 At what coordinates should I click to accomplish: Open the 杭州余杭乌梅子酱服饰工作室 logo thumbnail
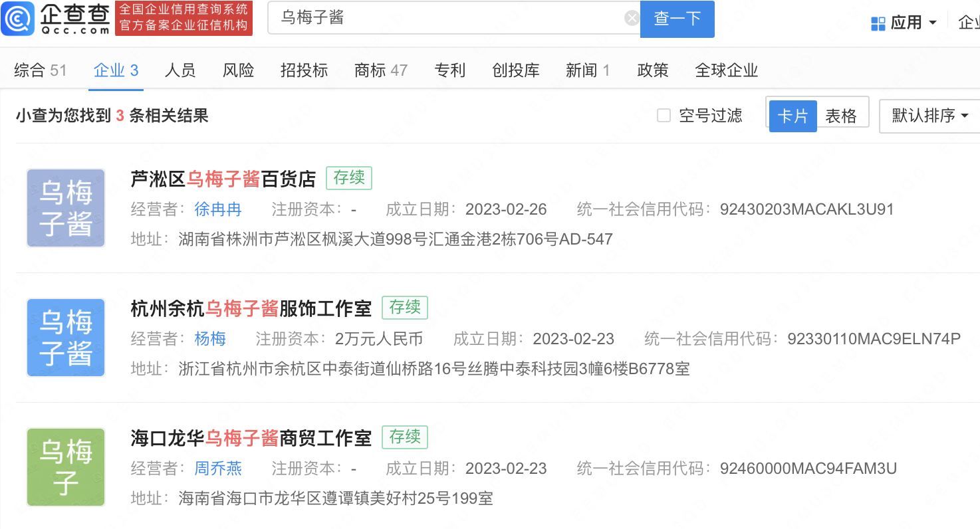pyautogui.click(x=66, y=338)
